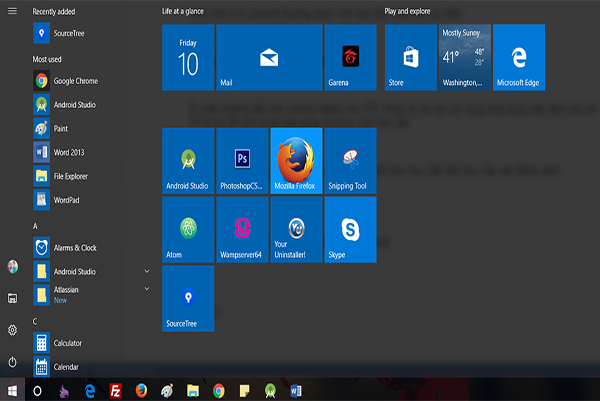Screen dimensions: 600x401
Task: Open Edge from the taskbar
Action: coord(90,391)
